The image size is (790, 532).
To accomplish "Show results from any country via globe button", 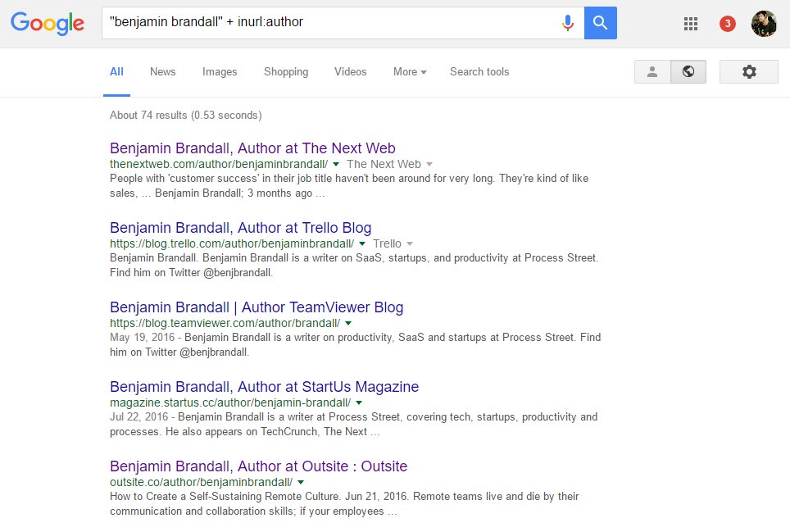I will point(688,71).
